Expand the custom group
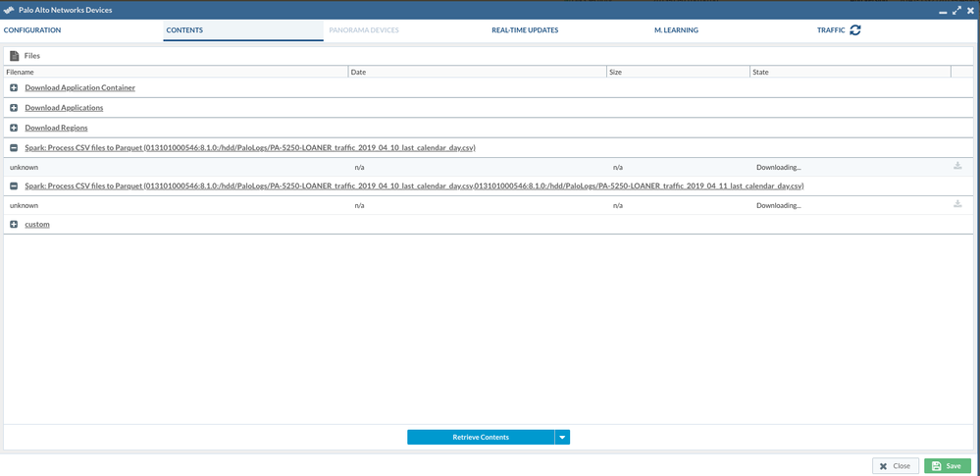 click(14, 225)
